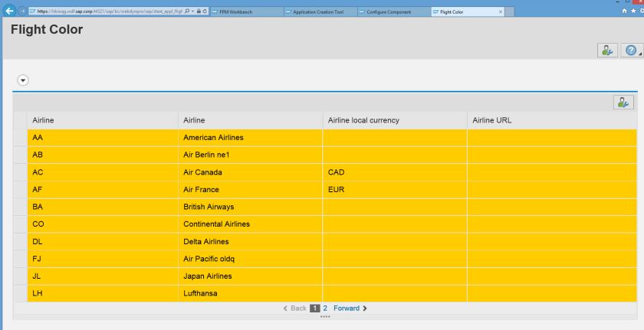Click the browser forward arrow button
The image size is (644, 330).
tap(22, 11)
